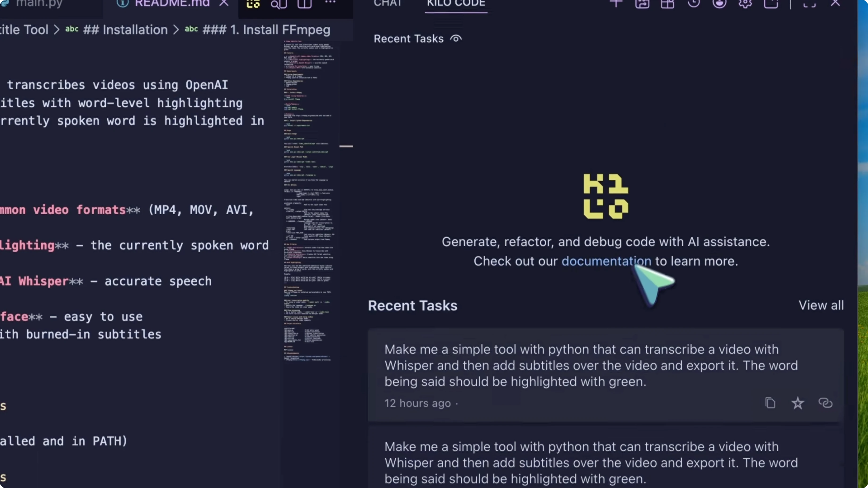Viewport: 868px width, 488px height.
Task: Click View all recent tasks
Action: tap(821, 306)
